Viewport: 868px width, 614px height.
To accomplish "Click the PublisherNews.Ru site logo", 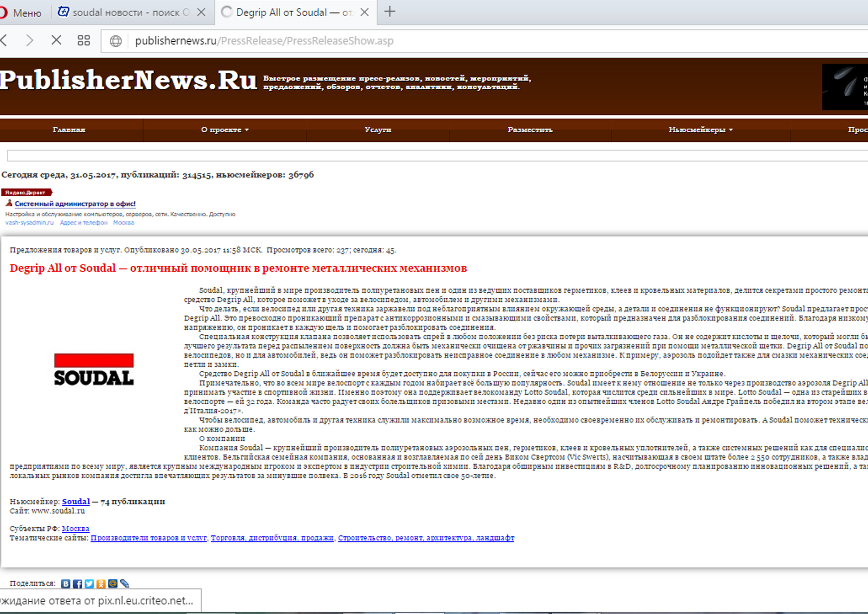I will coord(128,80).
